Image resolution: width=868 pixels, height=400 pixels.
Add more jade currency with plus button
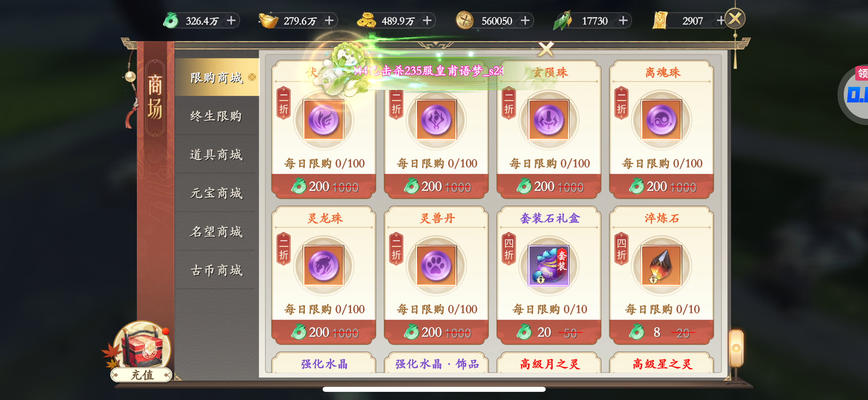pyautogui.click(x=231, y=21)
